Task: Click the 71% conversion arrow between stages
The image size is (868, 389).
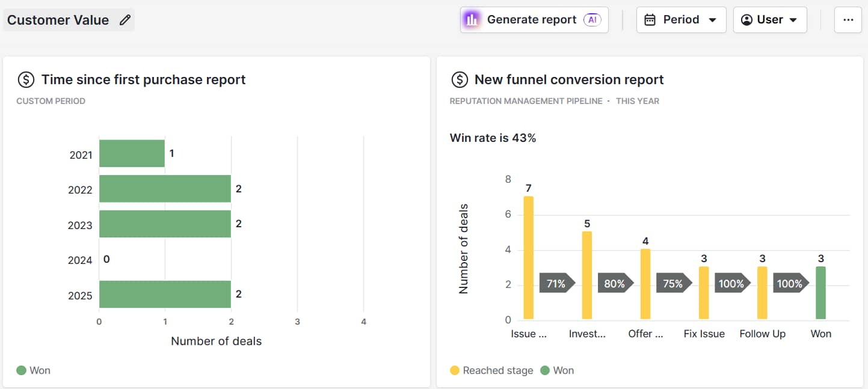Action: (557, 283)
